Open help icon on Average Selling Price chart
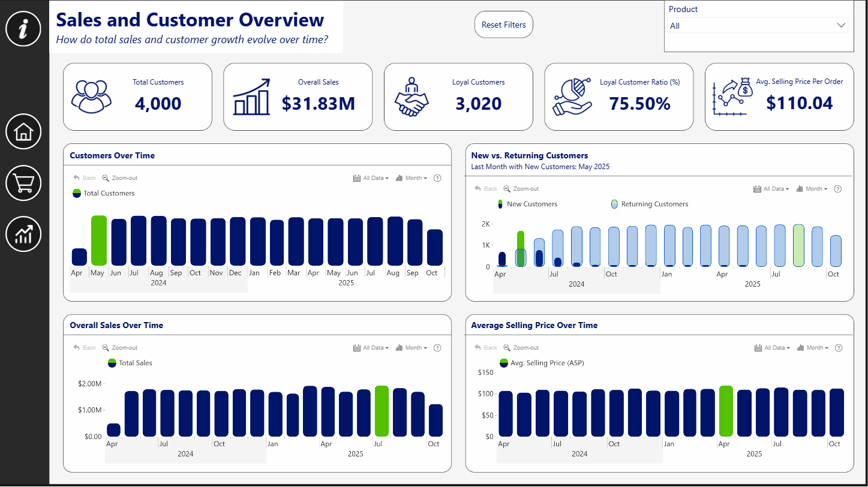The width and height of the screenshot is (868, 487). (839, 348)
